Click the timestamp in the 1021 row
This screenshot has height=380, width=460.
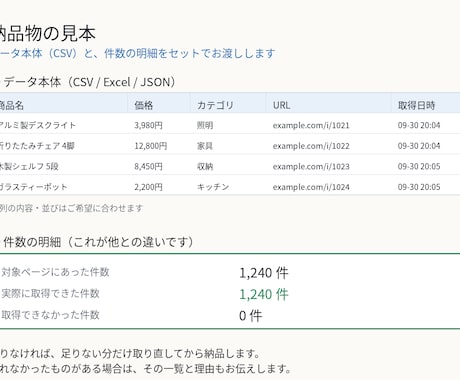point(419,125)
